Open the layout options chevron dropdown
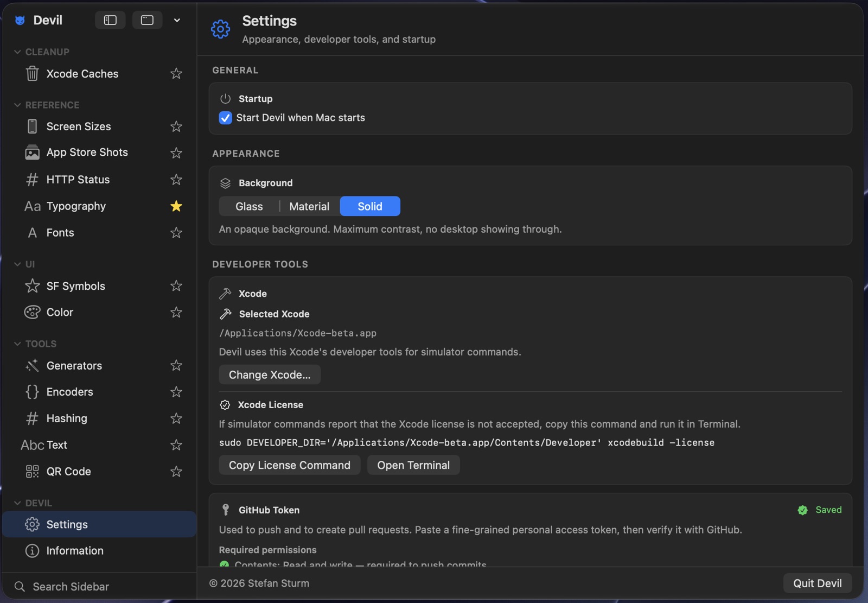This screenshot has height=603, width=868. (177, 20)
